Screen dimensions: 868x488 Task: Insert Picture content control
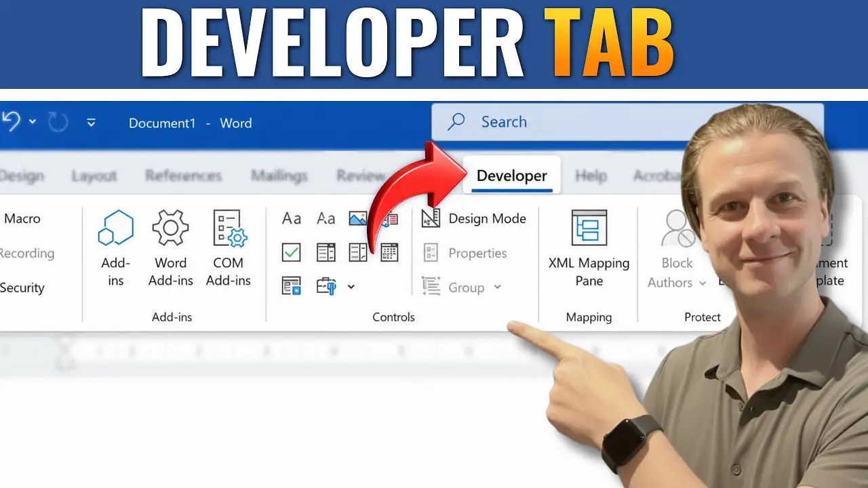coord(358,218)
